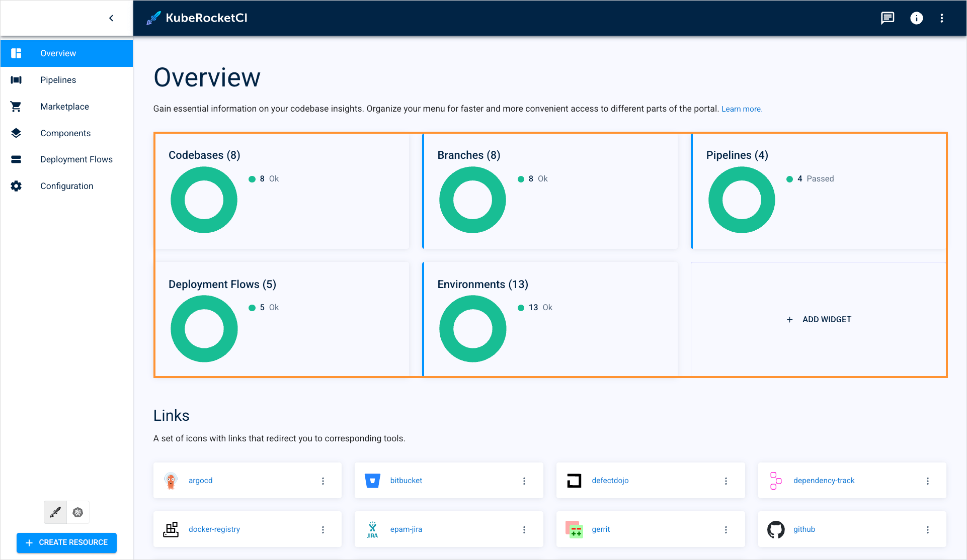Click the argocd octopus icon

[171, 480]
